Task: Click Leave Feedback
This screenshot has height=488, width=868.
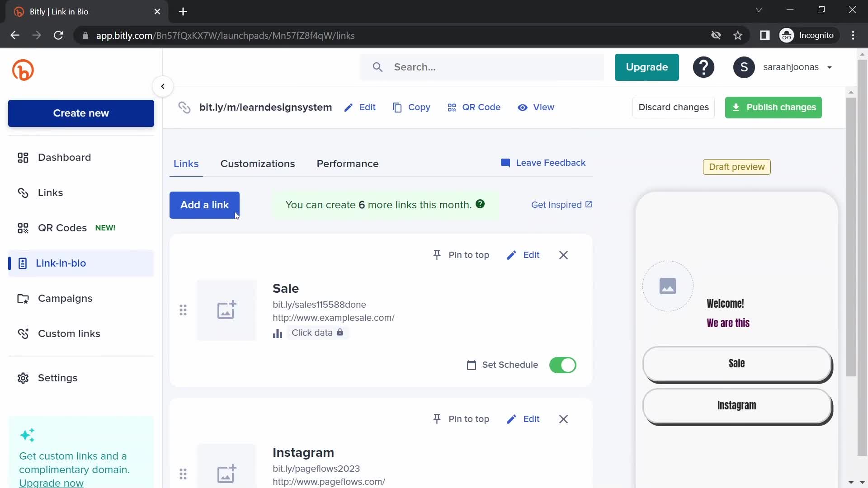Action: pos(543,163)
